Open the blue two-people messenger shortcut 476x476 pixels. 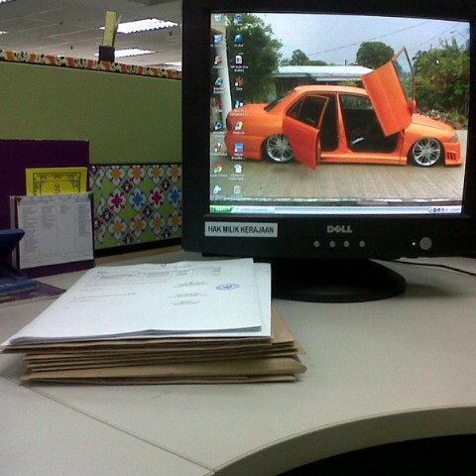tap(239, 104)
